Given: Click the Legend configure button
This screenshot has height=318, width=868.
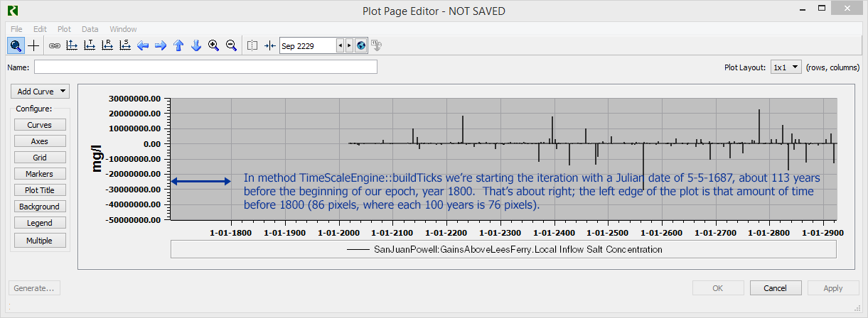Looking at the screenshot, I should 40,223.
